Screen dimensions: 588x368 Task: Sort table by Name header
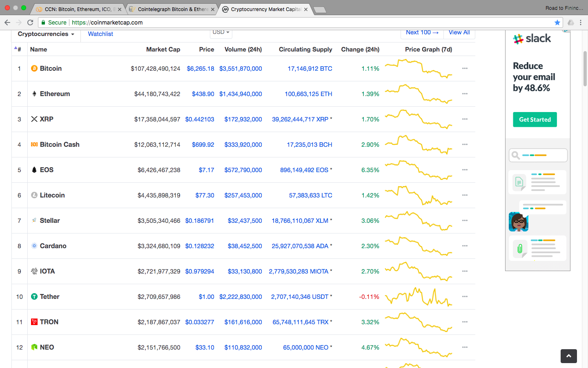tap(38, 49)
